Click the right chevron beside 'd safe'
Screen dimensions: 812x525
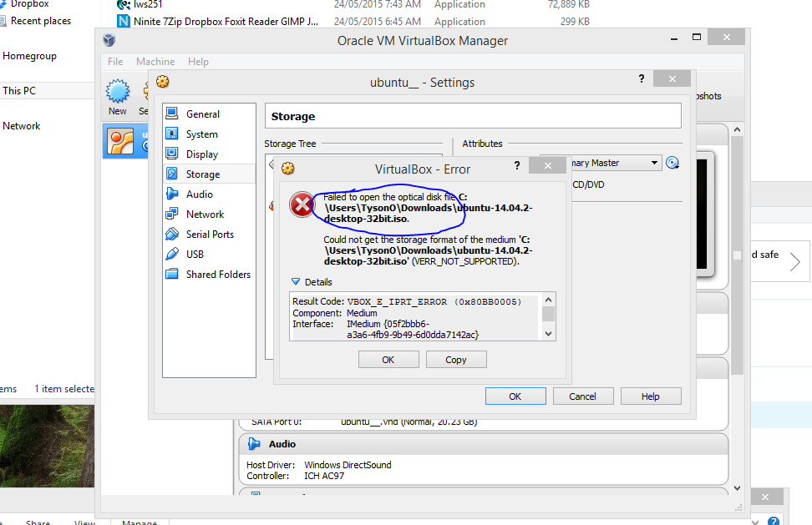pyautogui.click(x=795, y=261)
